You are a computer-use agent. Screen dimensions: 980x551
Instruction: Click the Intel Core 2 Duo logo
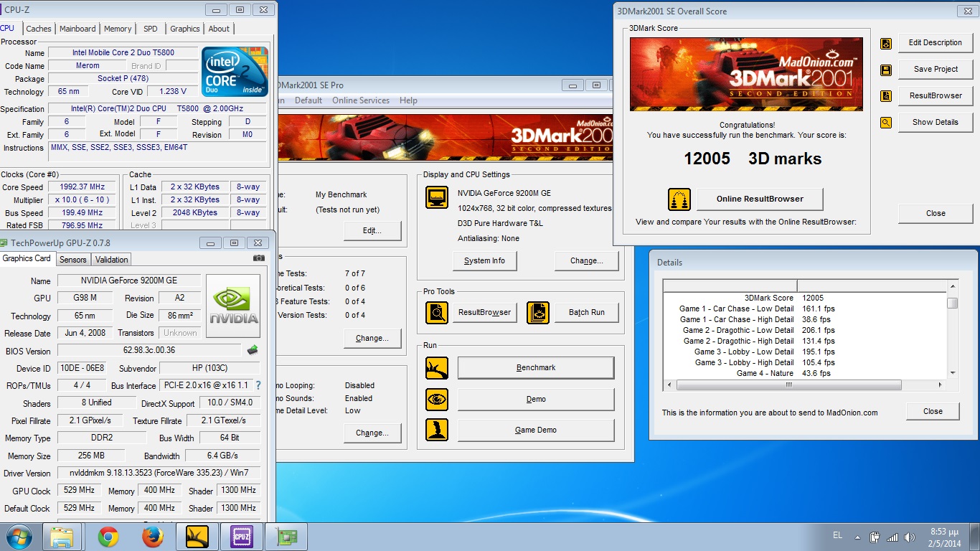pyautogui.click(x=235, y=72)
